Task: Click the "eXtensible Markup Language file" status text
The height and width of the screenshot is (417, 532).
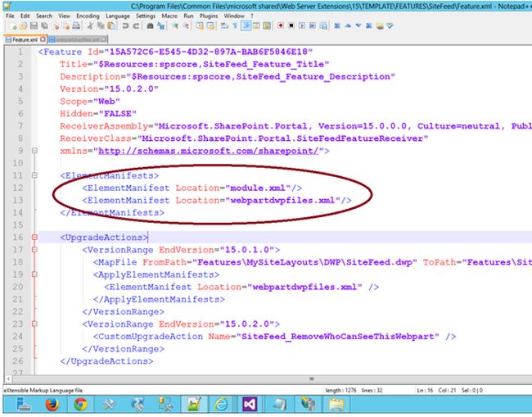Action: tap(43, 390)
